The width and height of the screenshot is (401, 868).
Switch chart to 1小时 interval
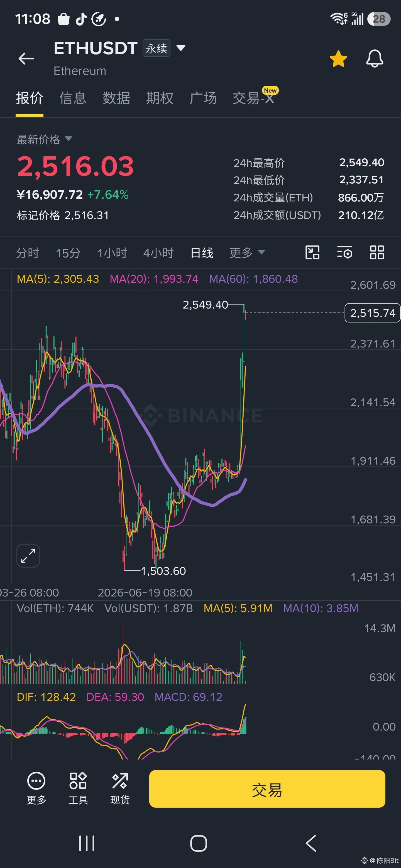[x=112, y=253]
